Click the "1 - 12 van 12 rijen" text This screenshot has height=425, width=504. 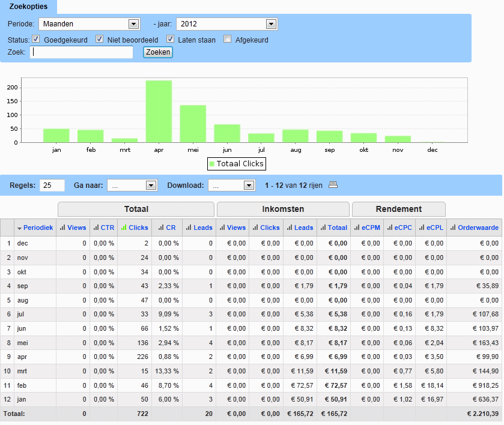tap(294, 185)
